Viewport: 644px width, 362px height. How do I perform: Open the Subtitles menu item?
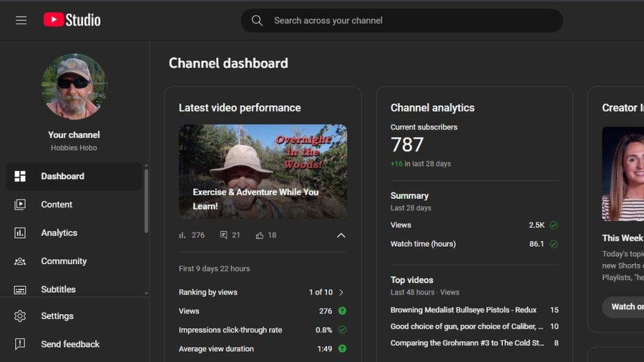[x=58, y=289]
